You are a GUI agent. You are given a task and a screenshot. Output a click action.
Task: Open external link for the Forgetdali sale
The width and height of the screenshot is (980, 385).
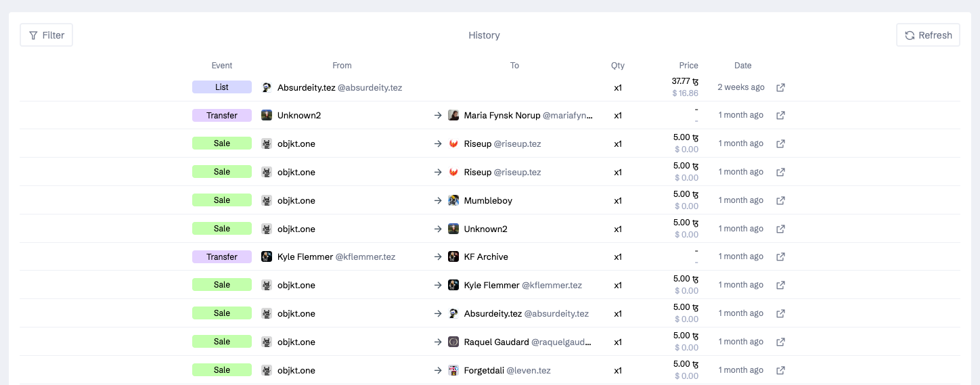point(780,370)
